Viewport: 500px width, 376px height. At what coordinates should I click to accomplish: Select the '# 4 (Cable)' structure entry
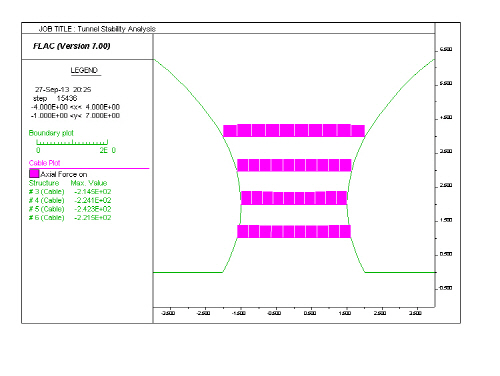46,200
